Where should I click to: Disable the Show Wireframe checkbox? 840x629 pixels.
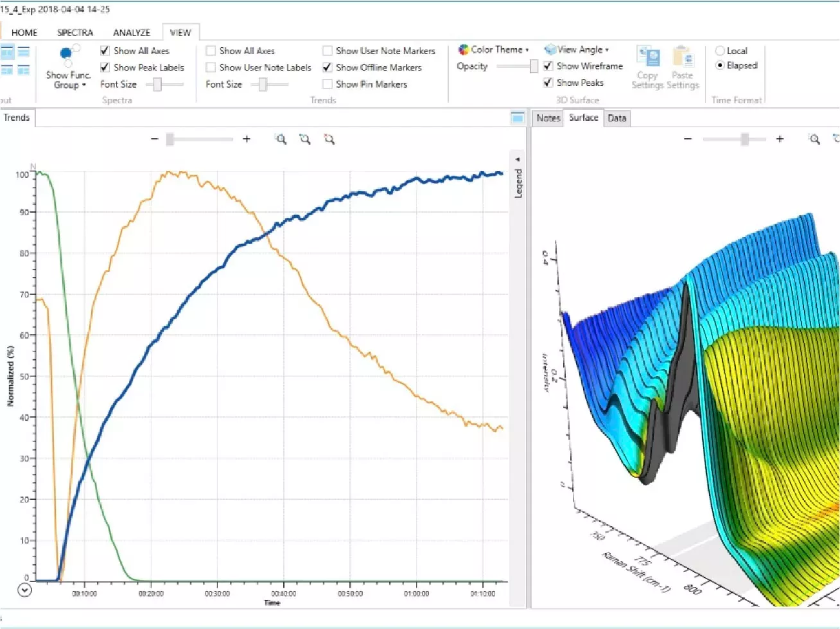pos(548,66)
